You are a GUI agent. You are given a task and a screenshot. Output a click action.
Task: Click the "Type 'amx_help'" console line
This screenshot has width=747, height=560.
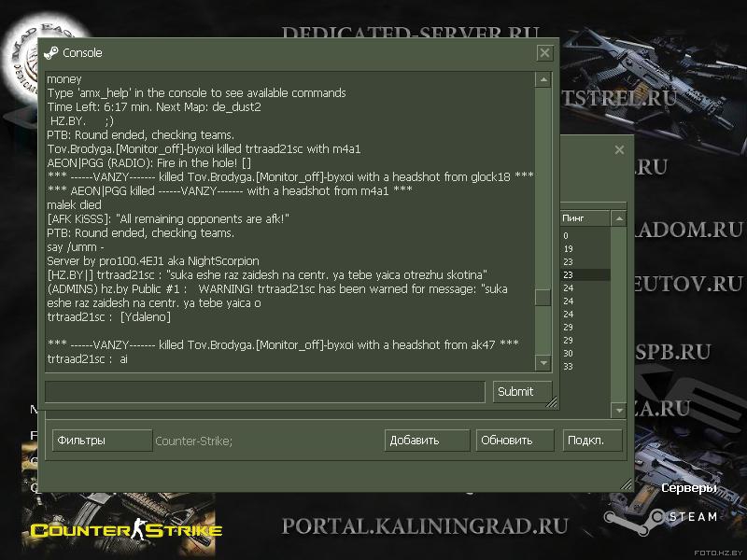coord(196,92)
